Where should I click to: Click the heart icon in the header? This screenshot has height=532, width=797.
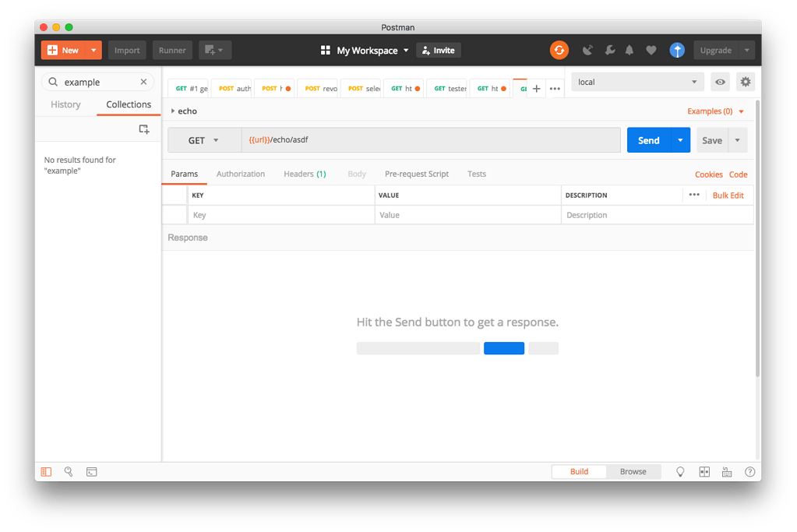[651, 51]
